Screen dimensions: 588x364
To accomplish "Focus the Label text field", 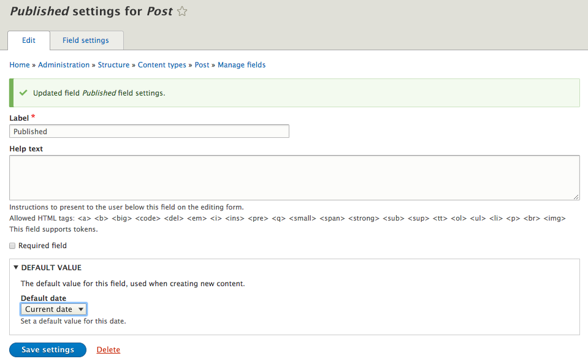I will coord(149,131).
